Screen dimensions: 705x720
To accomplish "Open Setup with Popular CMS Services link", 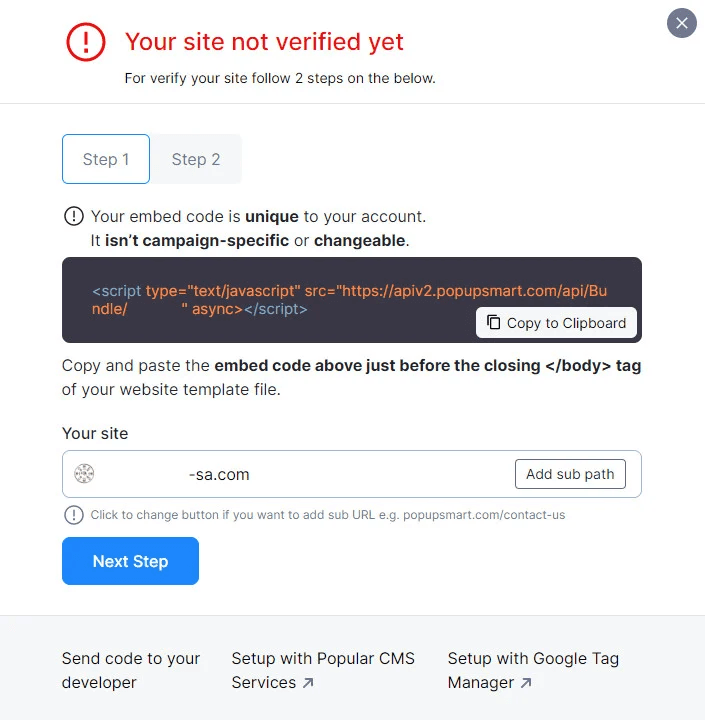I will click(322, 659).
